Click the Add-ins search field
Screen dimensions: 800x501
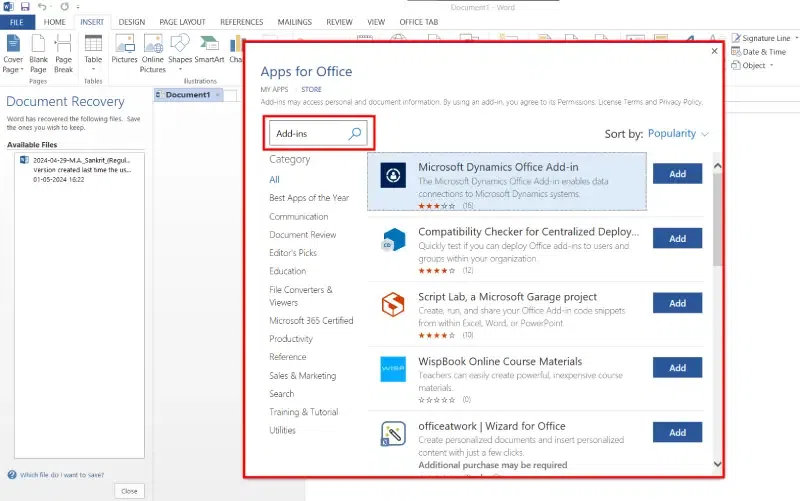click(318, 134)
